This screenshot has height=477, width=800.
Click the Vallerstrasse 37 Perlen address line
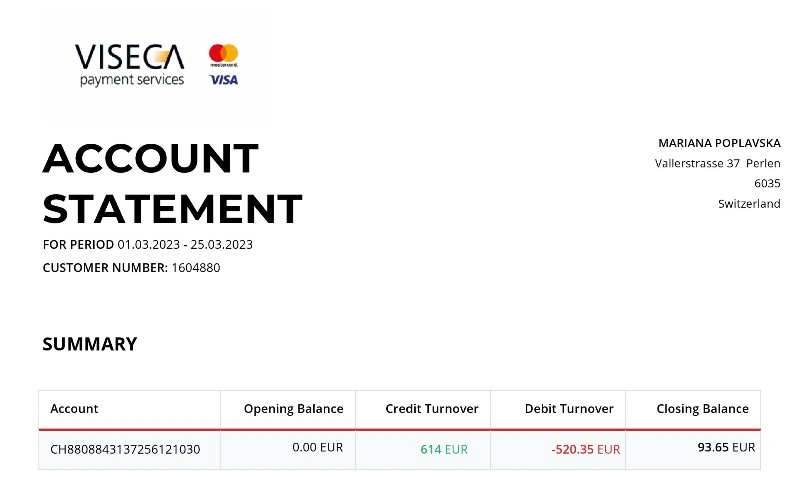coord(717,164)
